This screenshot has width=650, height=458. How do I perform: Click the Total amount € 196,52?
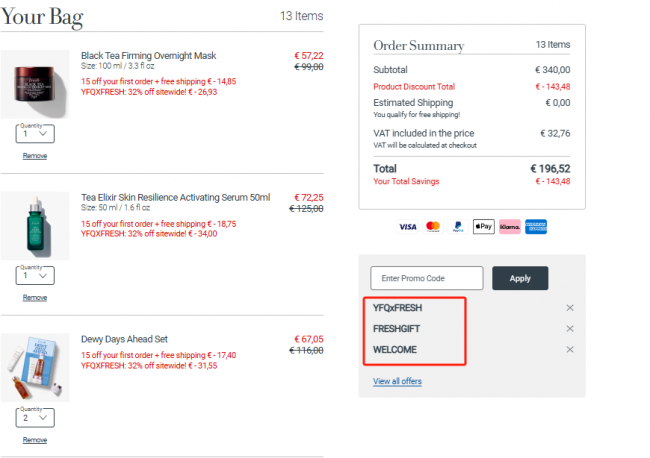pos(550,169)
